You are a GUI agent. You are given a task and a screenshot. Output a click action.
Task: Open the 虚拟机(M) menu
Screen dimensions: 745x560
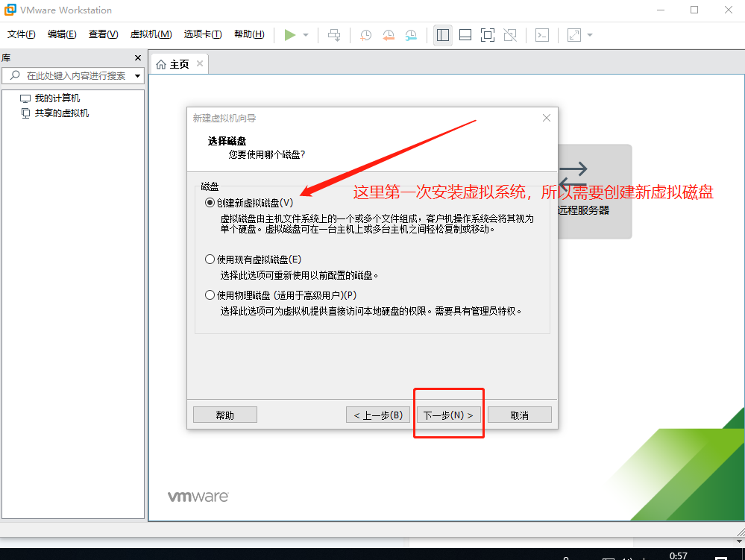(151, 34)
